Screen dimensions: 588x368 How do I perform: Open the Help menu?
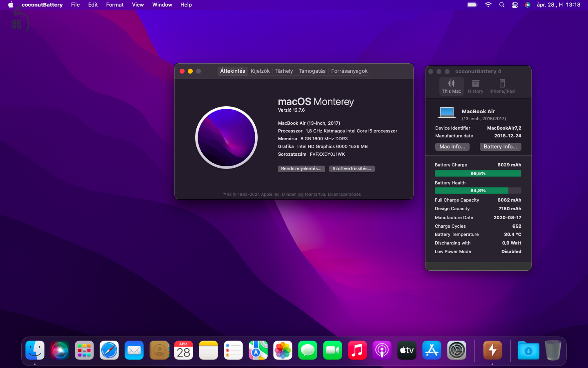pyautogui.click(x=186, y=5)
